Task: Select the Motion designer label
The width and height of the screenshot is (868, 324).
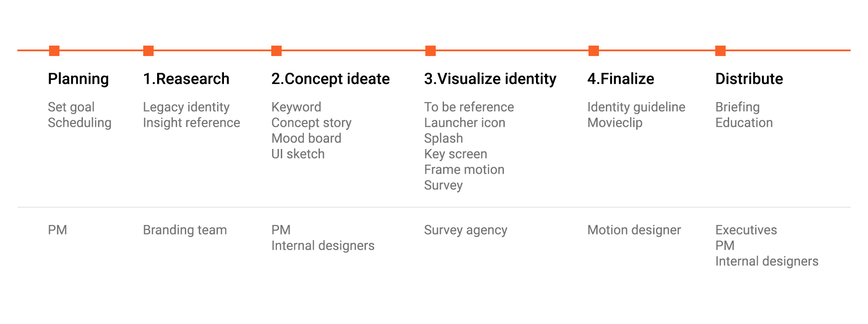Action: pyautogui.click(x=634, y=230)
